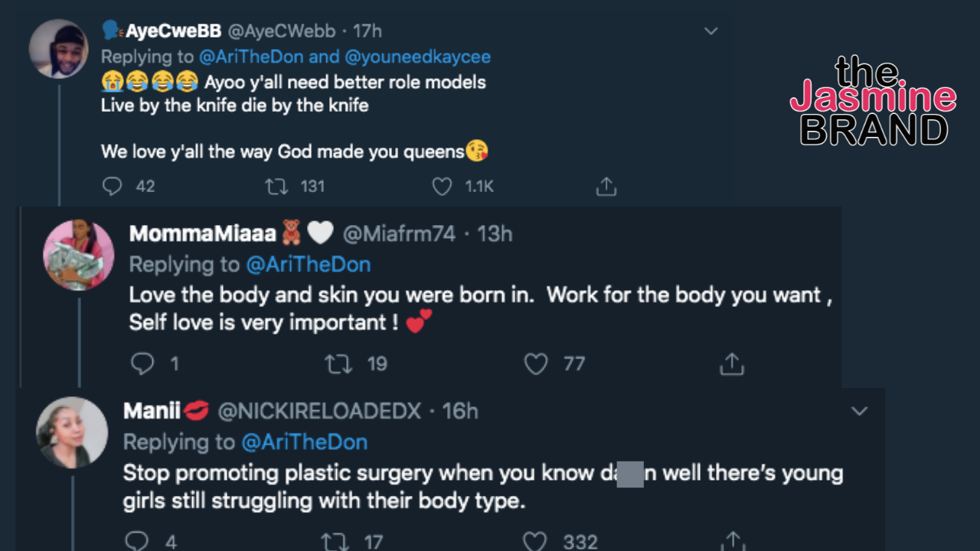The width and height of the screenshot is (980, 551).
Task: Retweet AyeCweBB's knife tweet
Action: click(x=276, y=186)
